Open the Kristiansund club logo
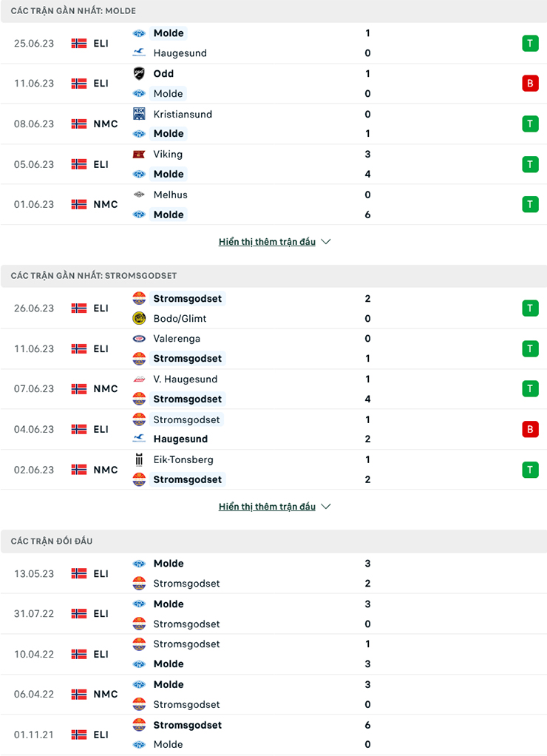 coord(141,114)
